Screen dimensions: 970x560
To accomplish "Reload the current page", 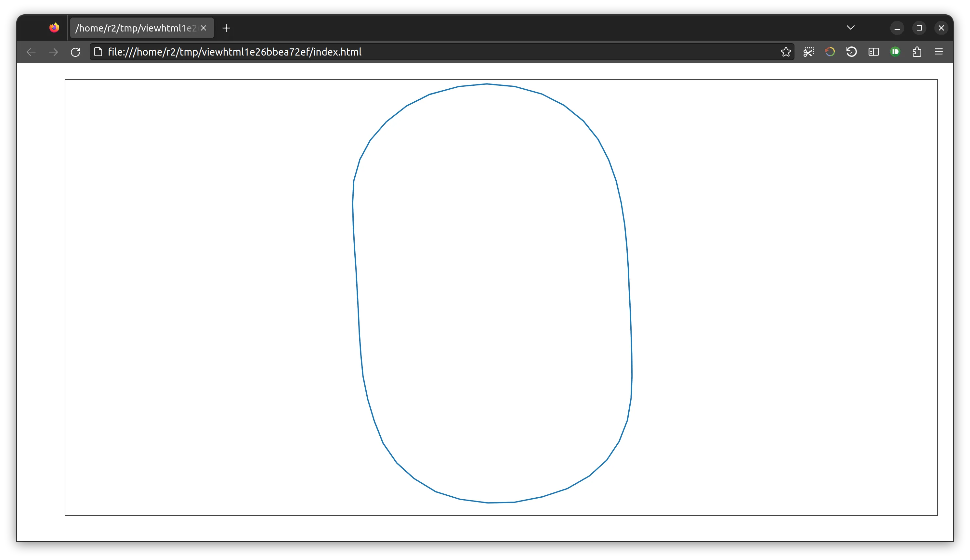I will click(x=75, y=52).
